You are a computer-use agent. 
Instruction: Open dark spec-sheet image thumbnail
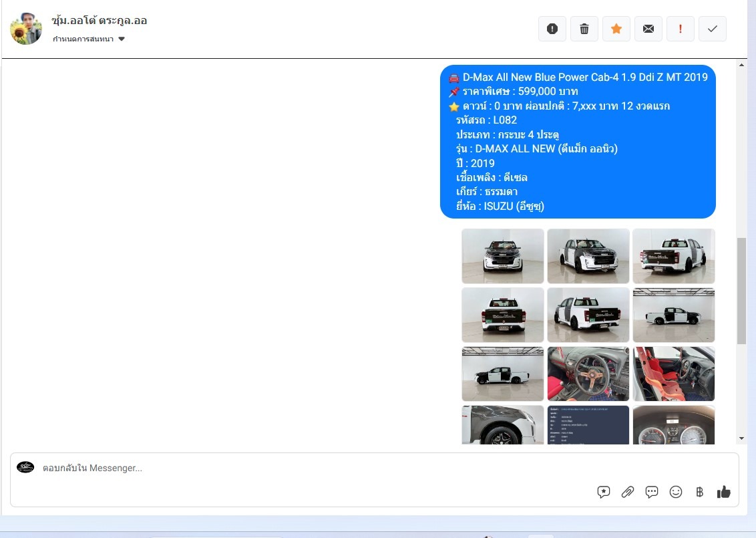tap(588, 425)
